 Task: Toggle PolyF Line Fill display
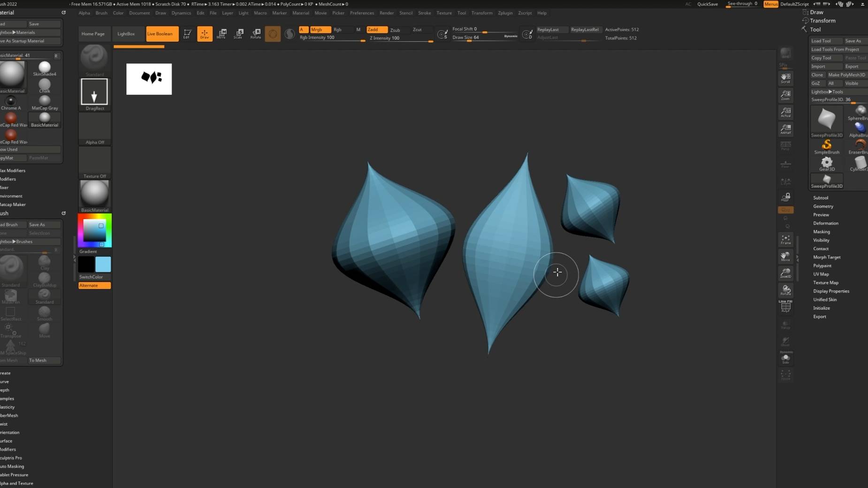785,306
